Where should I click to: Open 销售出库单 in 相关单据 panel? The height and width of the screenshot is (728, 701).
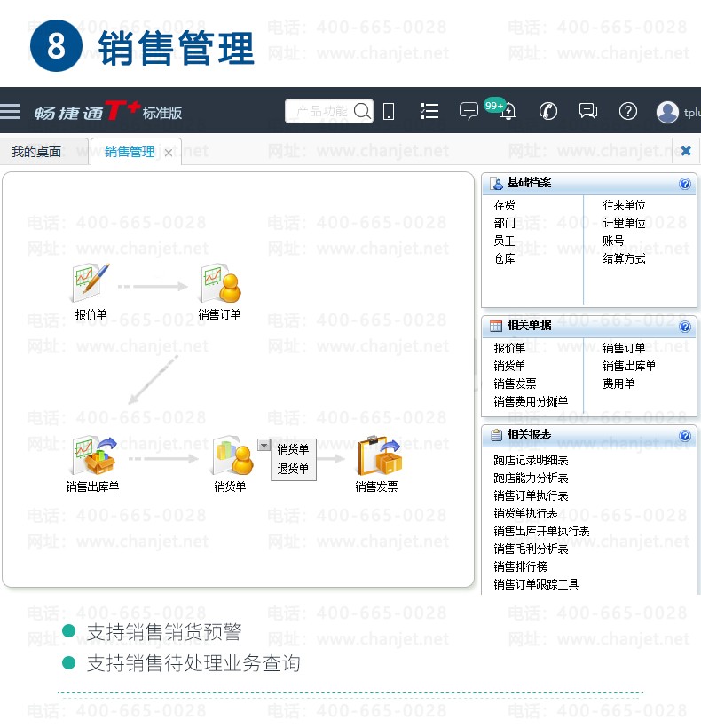[x=629, y=366]
